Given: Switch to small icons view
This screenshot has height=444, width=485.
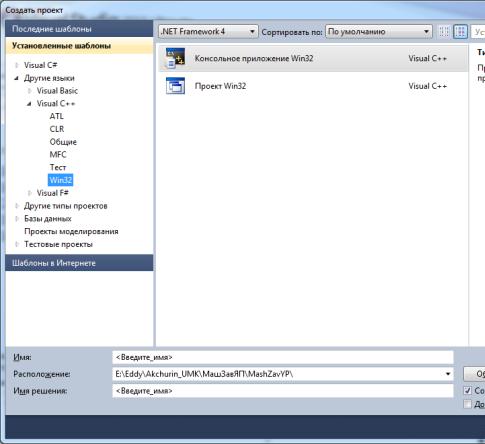Looking at the screenshot, I should tap(444, 32).
